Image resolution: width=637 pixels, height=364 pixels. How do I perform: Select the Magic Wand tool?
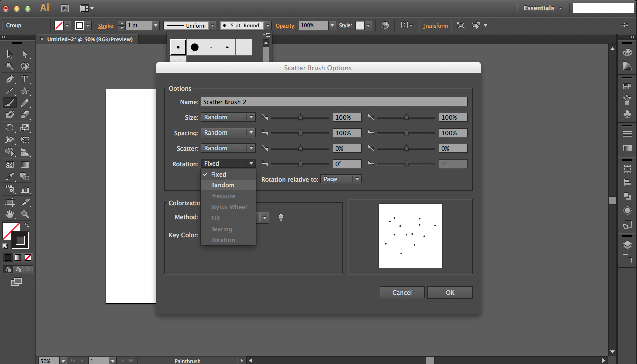coord(10,66)
